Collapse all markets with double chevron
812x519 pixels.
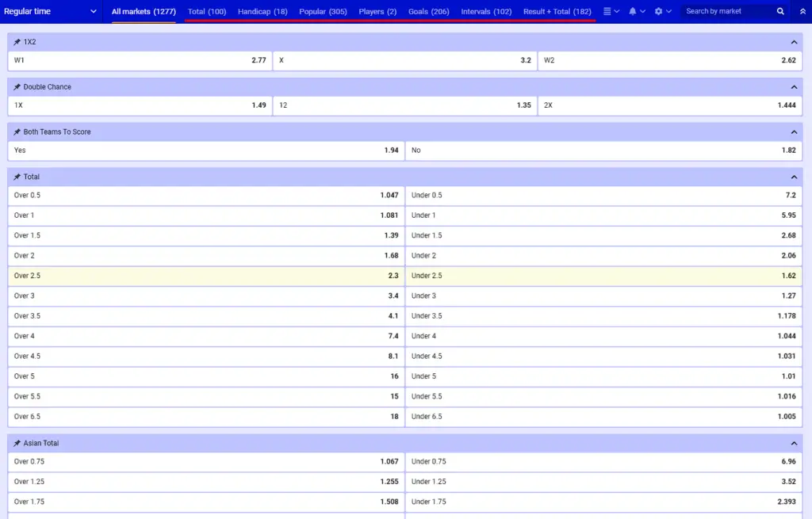click(x=802, y=12)
